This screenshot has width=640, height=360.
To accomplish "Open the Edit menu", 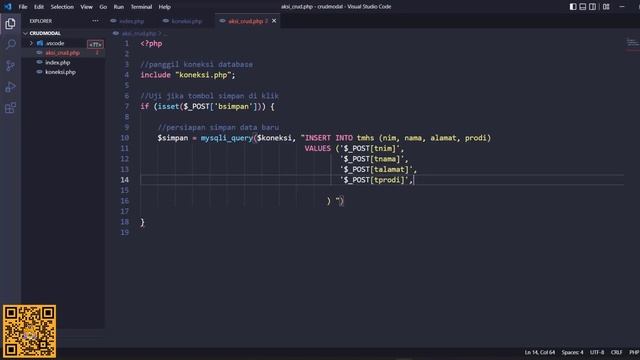I will pyautogui.click(x=39, y=7).
